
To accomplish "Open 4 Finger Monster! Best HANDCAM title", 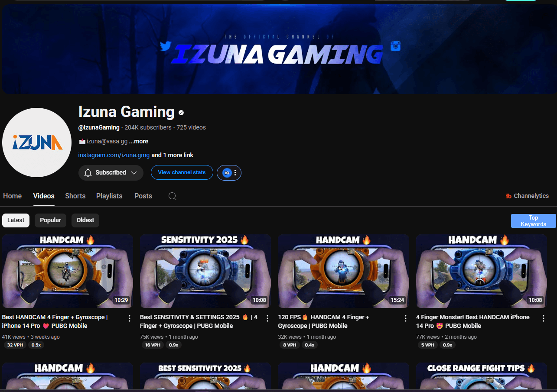I will (473, 321).
